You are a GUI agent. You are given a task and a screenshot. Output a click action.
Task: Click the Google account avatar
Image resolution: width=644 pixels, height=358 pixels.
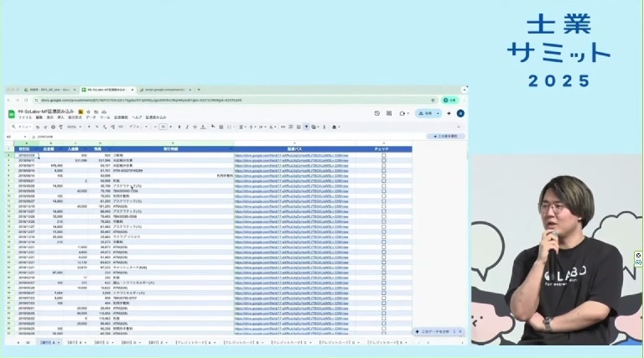coord(460,113)
